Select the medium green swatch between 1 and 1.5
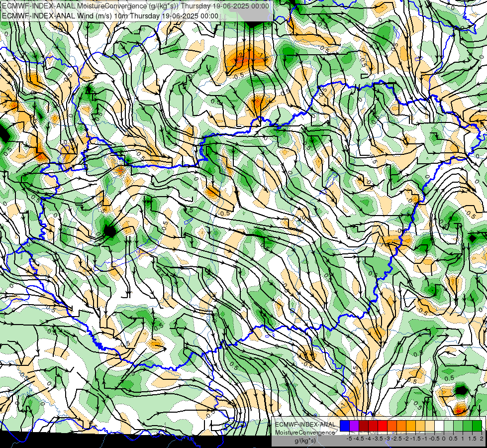Viewport: 487px width, 448px height. (x=468, y=426)
